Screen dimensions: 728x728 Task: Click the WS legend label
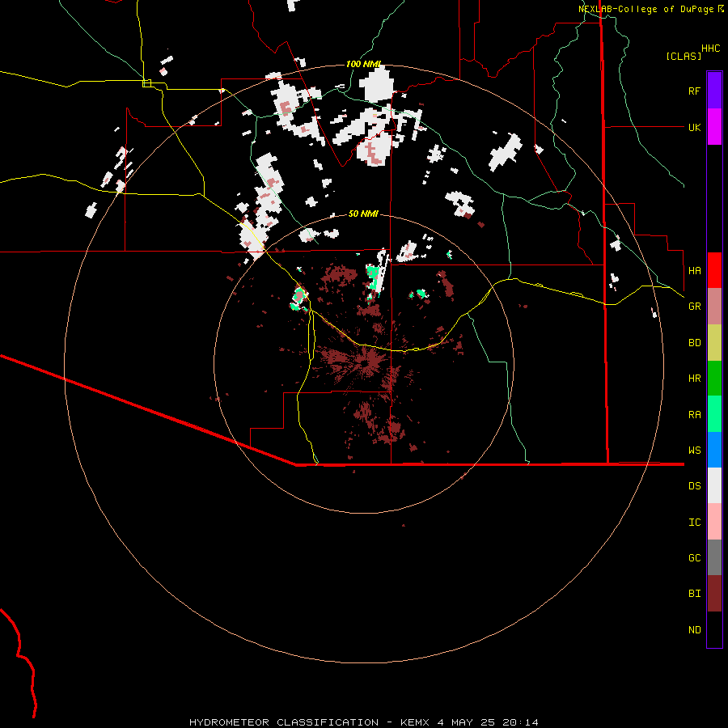694,450
